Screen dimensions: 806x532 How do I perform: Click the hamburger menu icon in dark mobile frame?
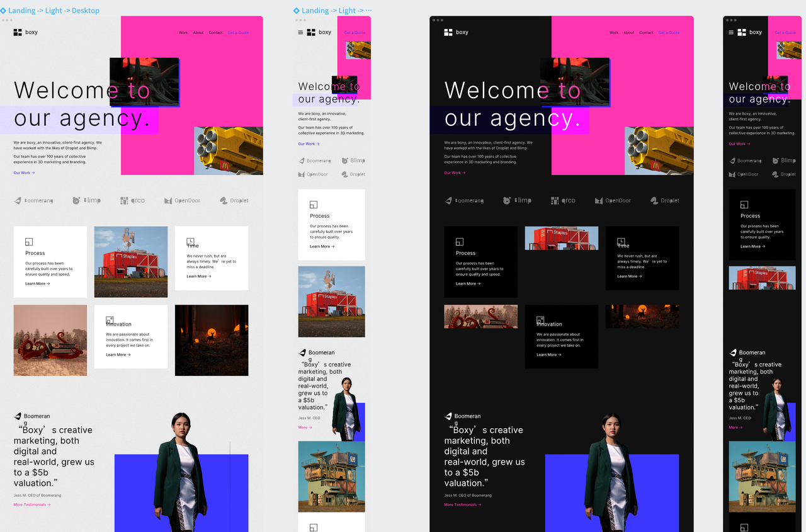tap(731, 32)
